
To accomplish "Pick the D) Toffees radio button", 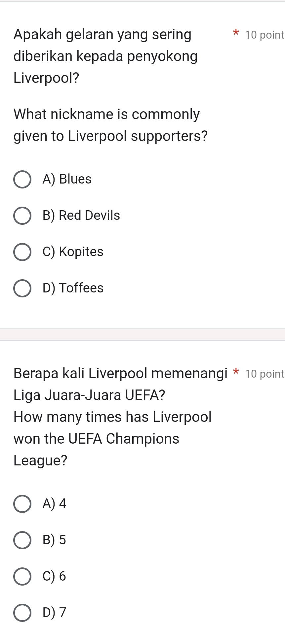I will (x=22, y=288).
